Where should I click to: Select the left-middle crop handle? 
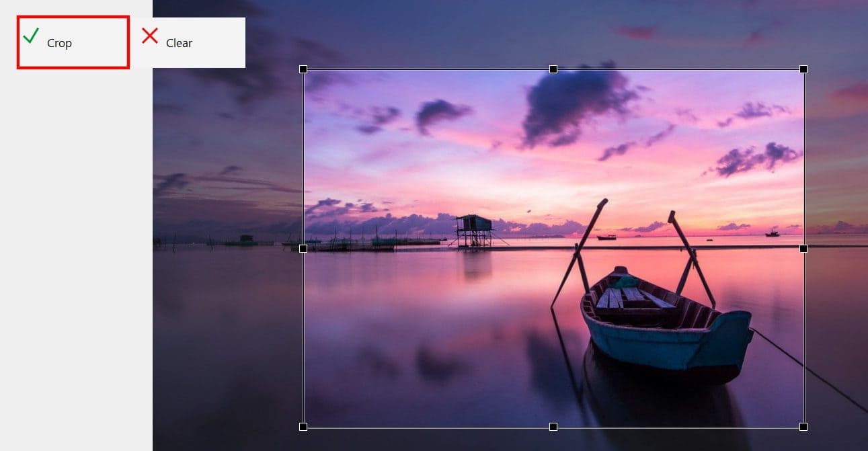304,249
